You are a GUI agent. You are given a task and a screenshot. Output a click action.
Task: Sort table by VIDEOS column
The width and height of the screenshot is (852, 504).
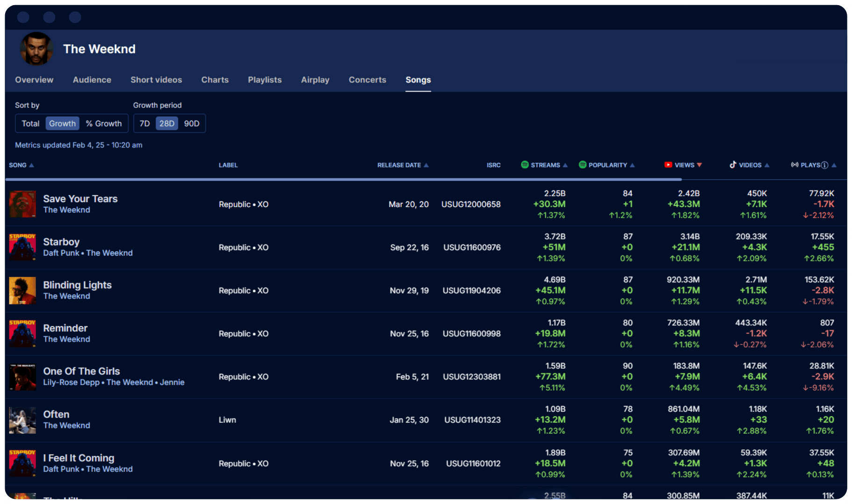[750, 165]
